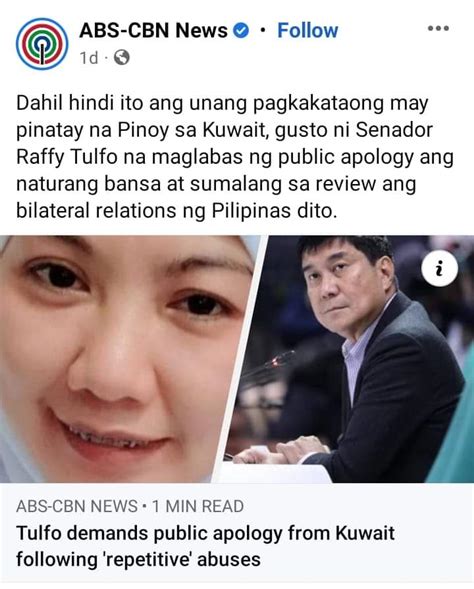Viewport: 474px width, 589px height.
Task: Open the right photo of the man in a suit
Action: pos(351,359)
